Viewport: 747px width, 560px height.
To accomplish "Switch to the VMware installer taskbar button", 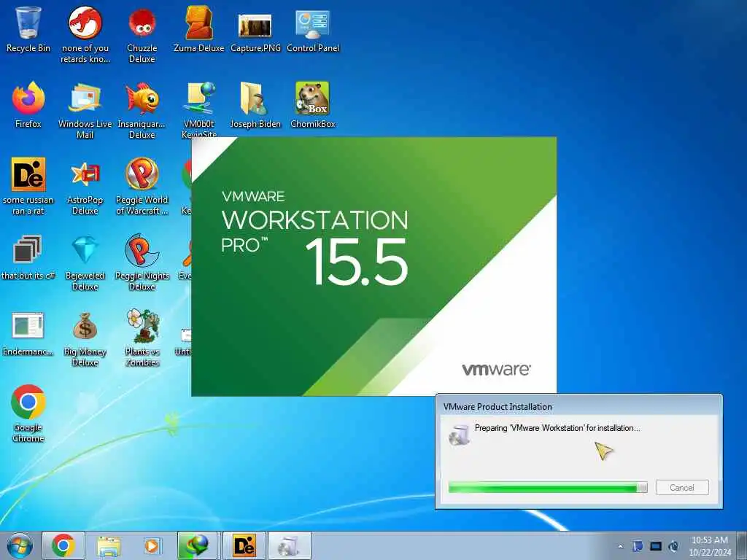I will [x=290, y=545].
